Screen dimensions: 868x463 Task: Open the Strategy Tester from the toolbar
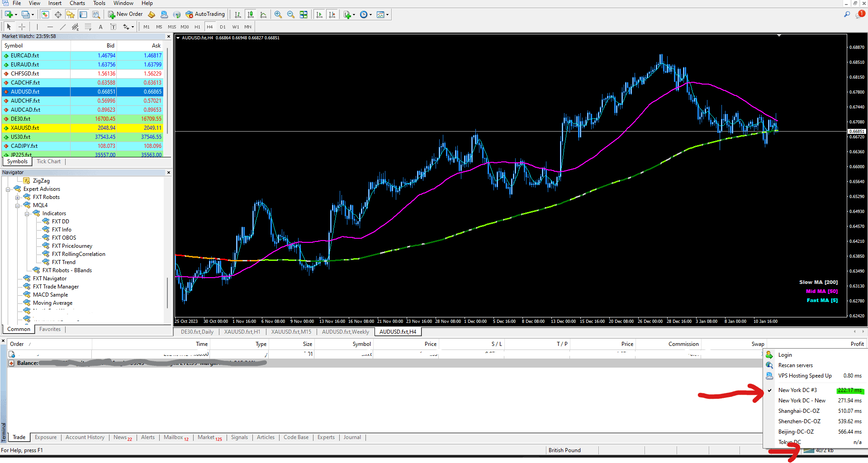pos(96,14)
